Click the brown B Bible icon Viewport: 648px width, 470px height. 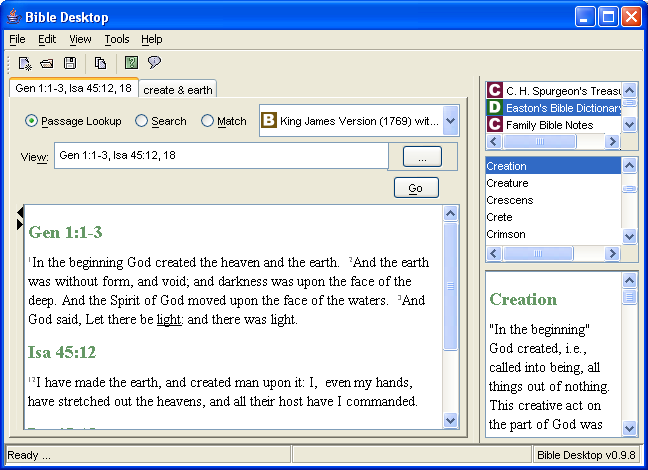269,120
